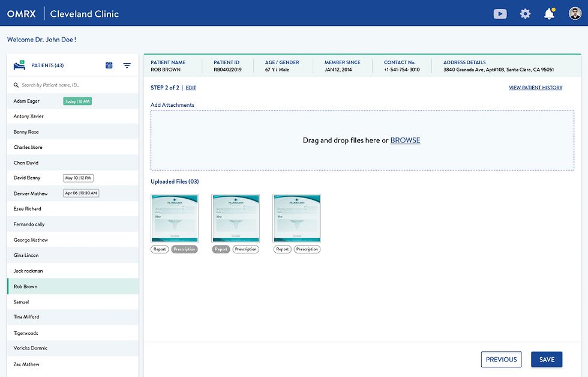Select patient David Benny in list
The image size is (588, 377).
(73, 178)
